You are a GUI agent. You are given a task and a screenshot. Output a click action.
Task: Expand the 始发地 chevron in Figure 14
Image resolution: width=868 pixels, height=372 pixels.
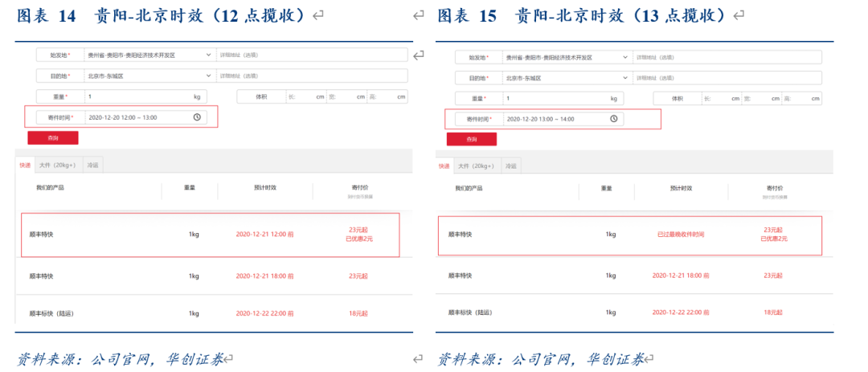[x=209, y=55]
